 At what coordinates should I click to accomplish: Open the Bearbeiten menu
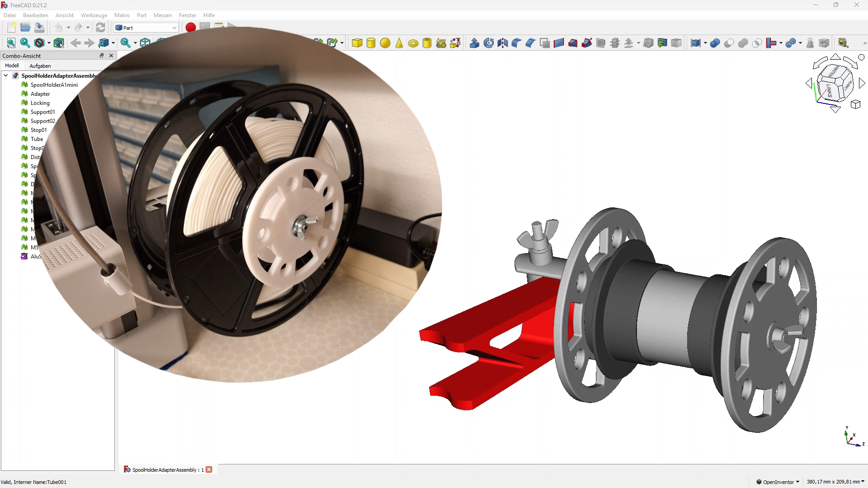point(36,15)
